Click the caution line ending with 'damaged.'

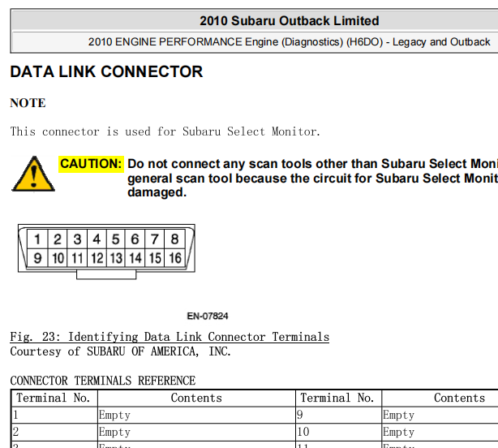[157, 192]
